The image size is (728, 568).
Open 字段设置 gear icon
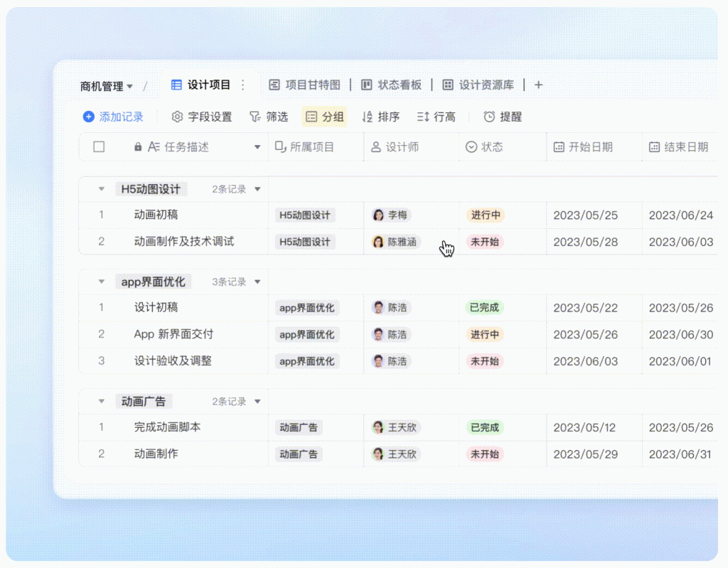(178, 117)
